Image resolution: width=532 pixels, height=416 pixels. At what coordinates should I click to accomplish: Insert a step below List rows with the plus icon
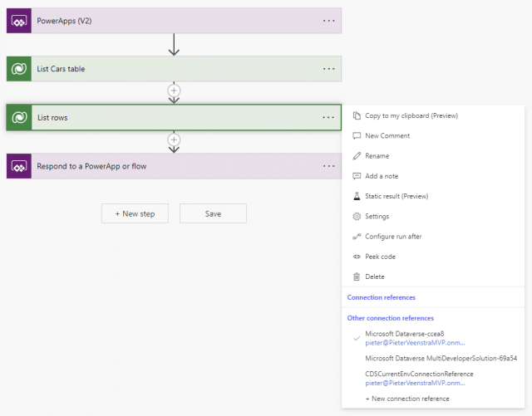[x=174, y=139]
